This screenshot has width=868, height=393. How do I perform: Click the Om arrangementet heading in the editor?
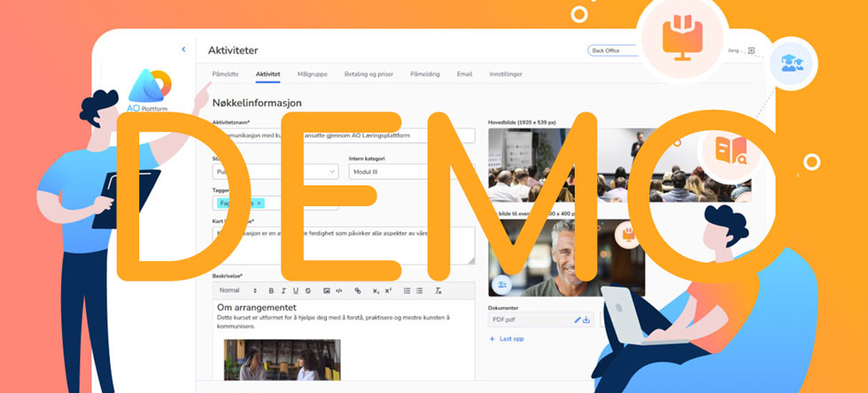tap(257, 307)
